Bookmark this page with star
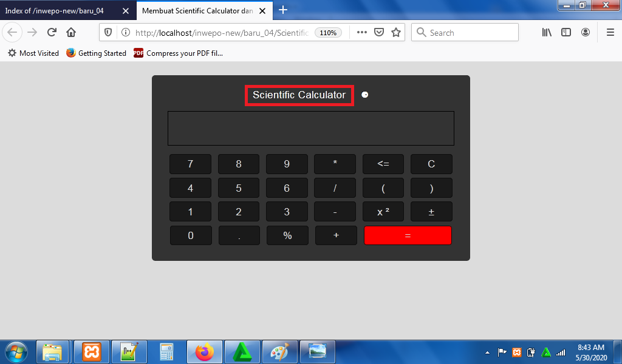Viewport: 622px width, 364px height. 396,33
